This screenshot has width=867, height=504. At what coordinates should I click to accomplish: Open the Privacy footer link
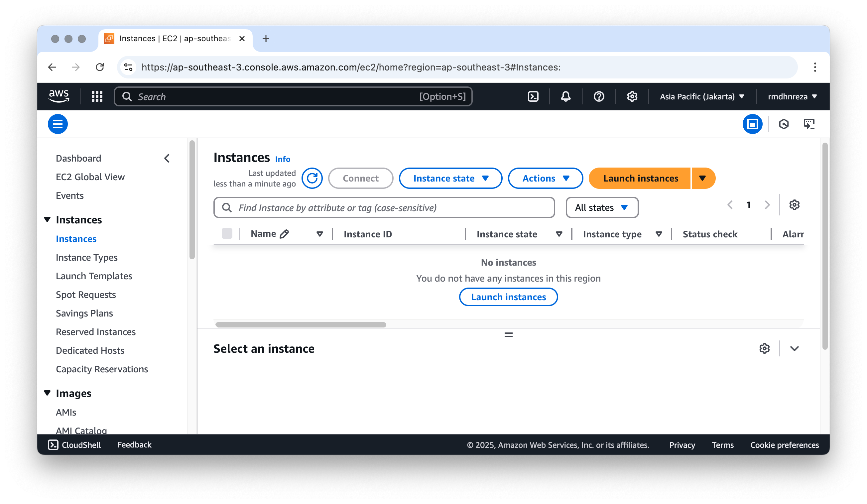682,445
